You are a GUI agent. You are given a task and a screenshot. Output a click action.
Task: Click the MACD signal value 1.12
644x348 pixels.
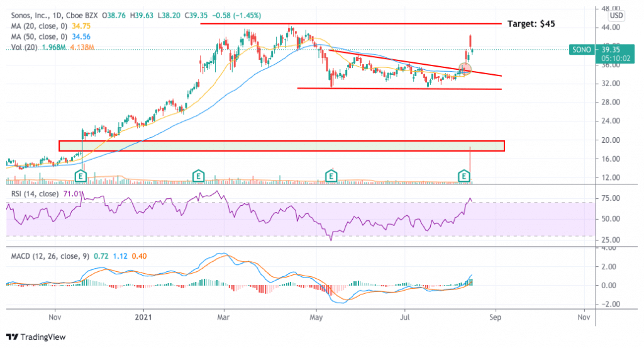pyautogui.click(x=120, y=256)
